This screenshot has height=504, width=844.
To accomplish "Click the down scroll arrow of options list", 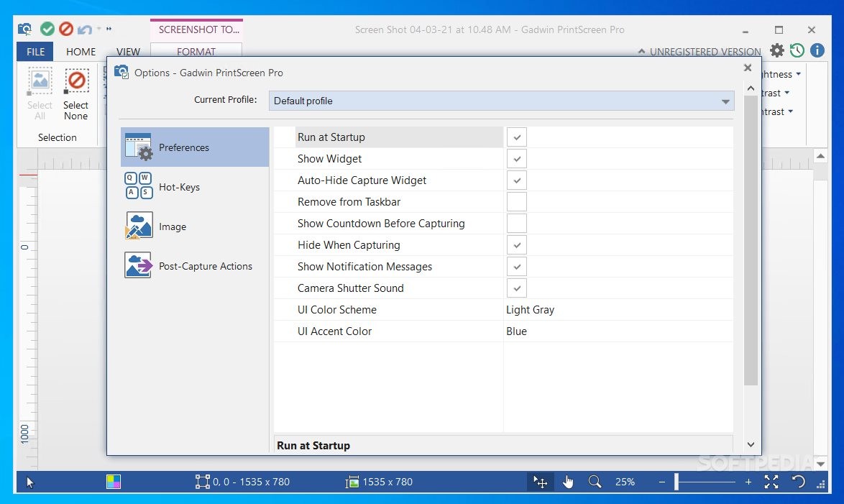I will (x=750, y=444).
